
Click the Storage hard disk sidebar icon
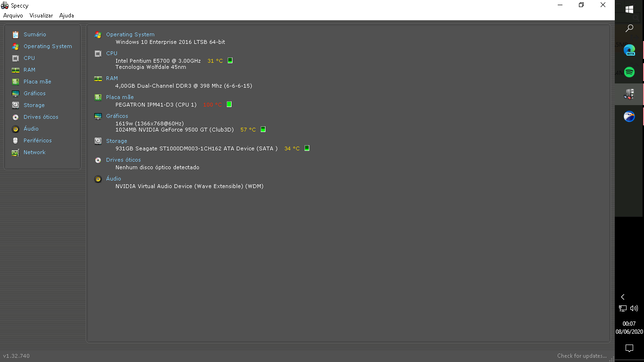point(16,105)
